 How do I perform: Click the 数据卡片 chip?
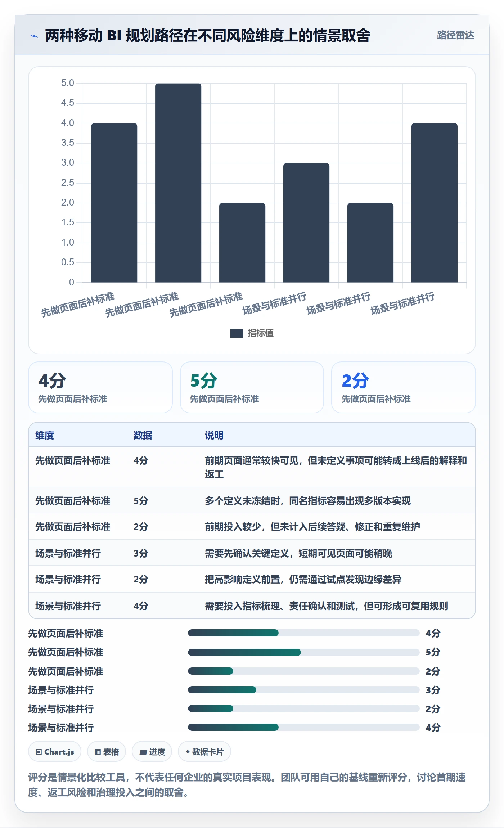[204, 752]
